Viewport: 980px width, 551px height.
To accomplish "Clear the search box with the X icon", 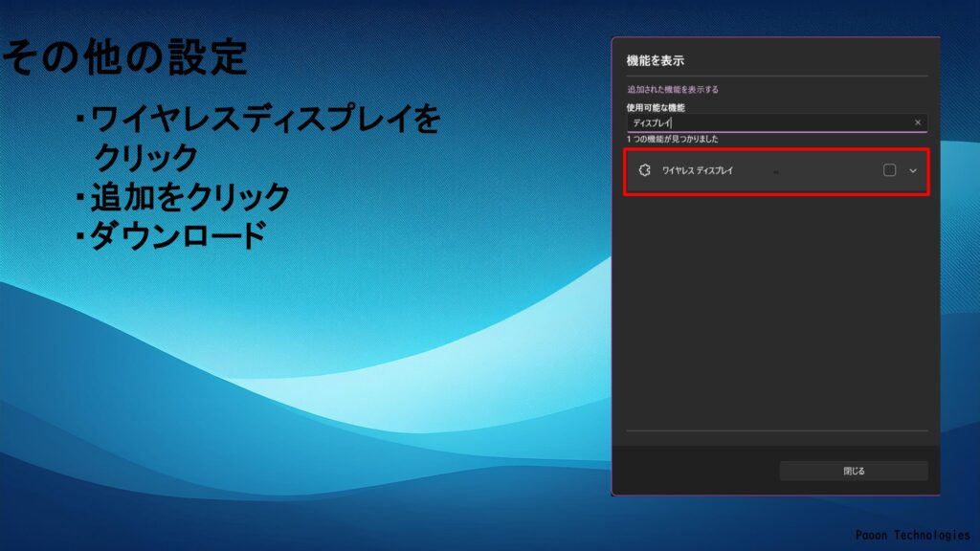I will pos(918,122).
